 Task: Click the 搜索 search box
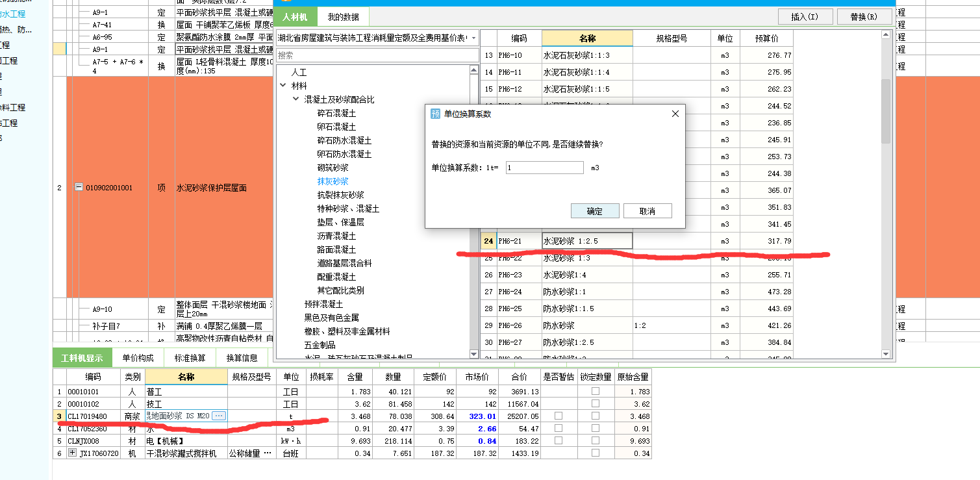[x=377, y=55]
